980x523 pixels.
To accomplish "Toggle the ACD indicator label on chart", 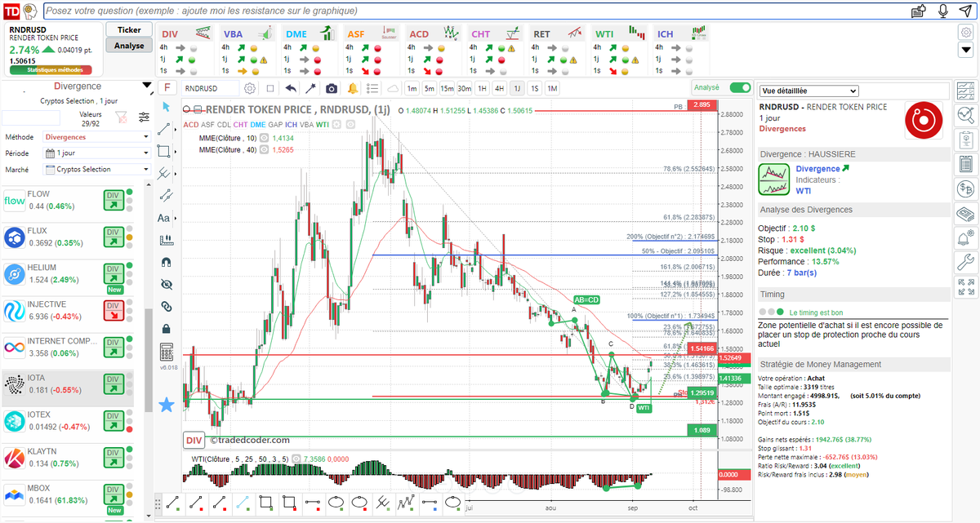I will 191,124.
